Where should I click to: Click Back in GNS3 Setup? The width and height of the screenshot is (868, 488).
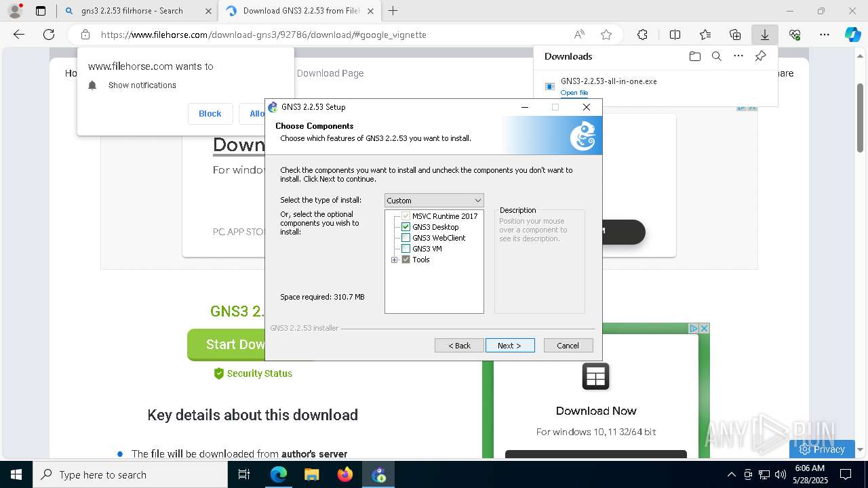pyautogui.click(x=459, y=346)
